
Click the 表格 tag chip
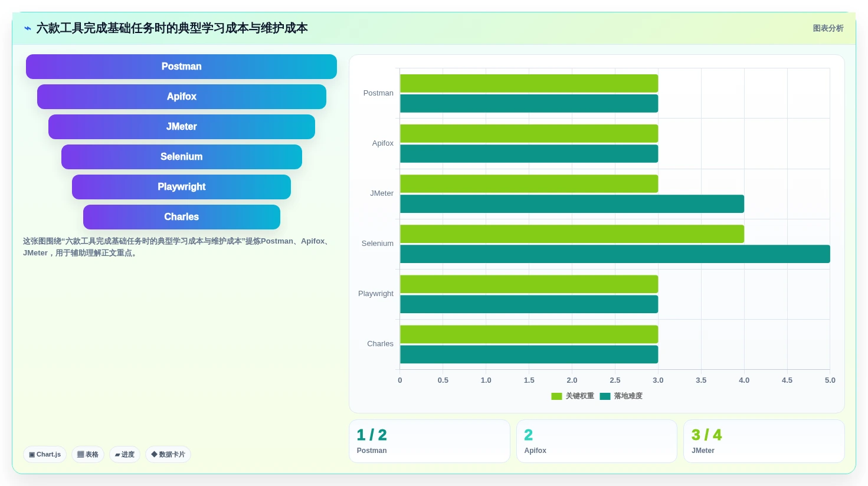88,454
